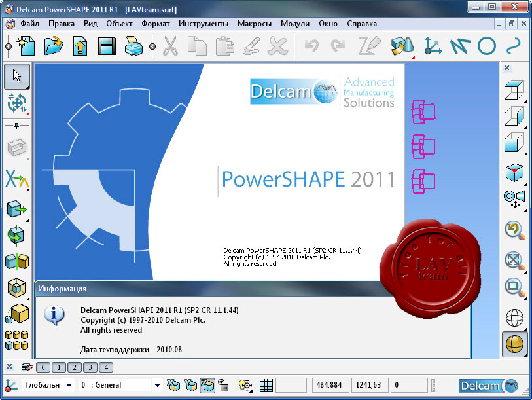
Task: Open the solid and surface creation tool
Action: coord(402,46)
